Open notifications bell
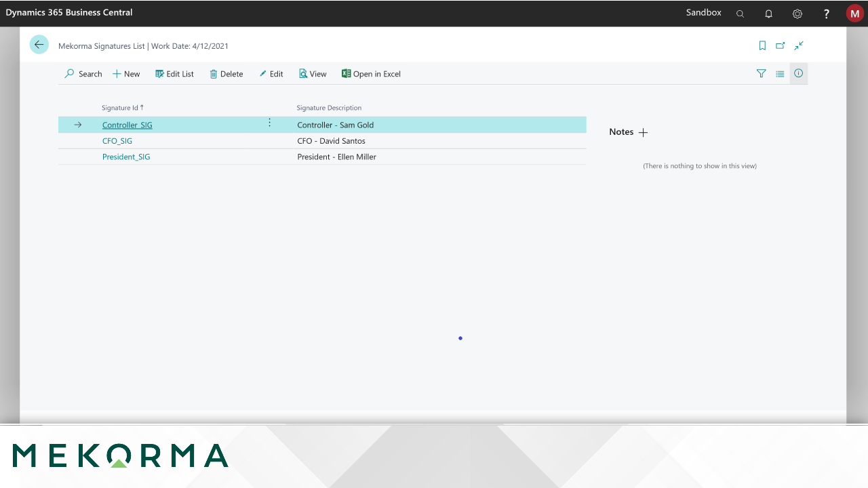Viewport: 868px width, 488px height. [768, 14]
